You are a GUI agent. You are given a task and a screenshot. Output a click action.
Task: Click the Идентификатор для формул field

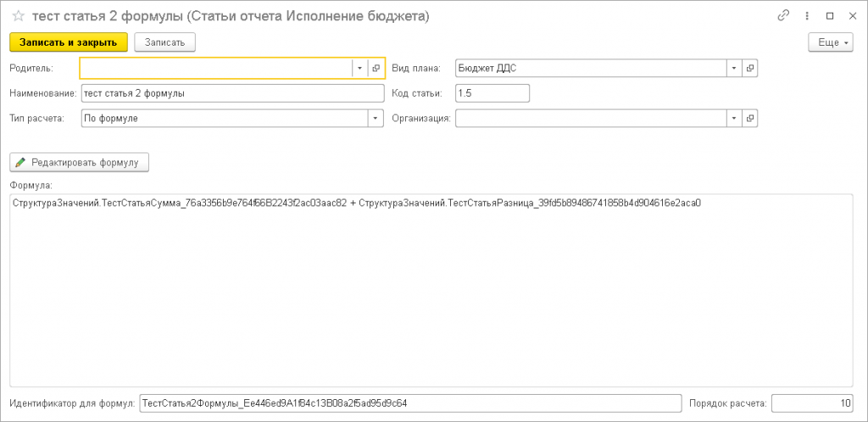click(x=410, y=403)
